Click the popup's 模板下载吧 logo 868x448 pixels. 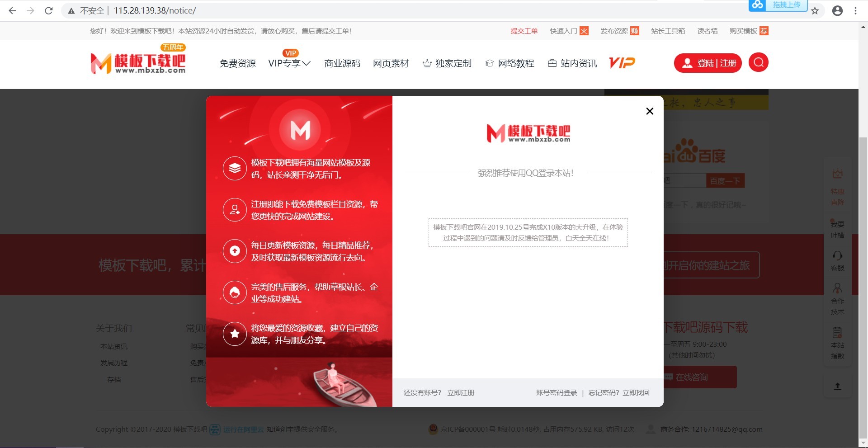point(528,133)
